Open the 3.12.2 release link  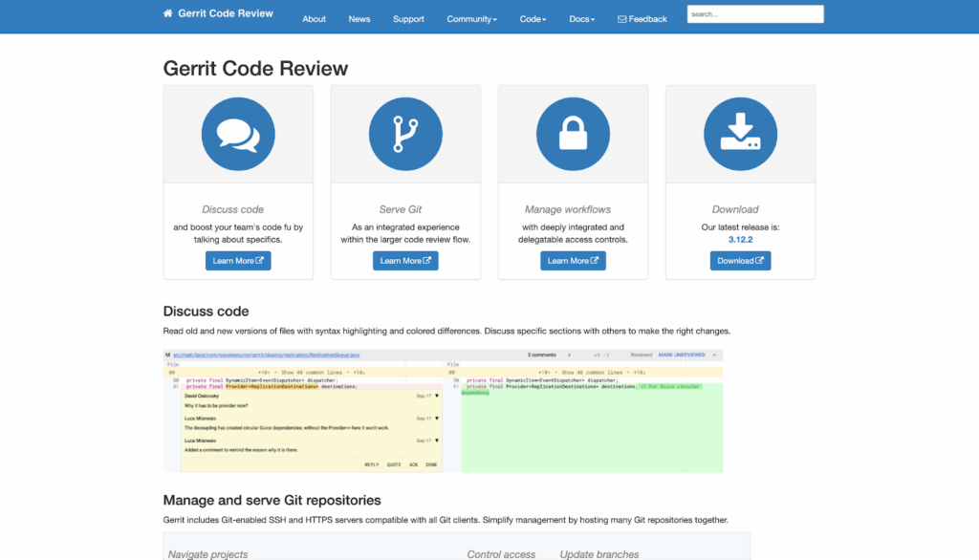[x=740, y=239]
